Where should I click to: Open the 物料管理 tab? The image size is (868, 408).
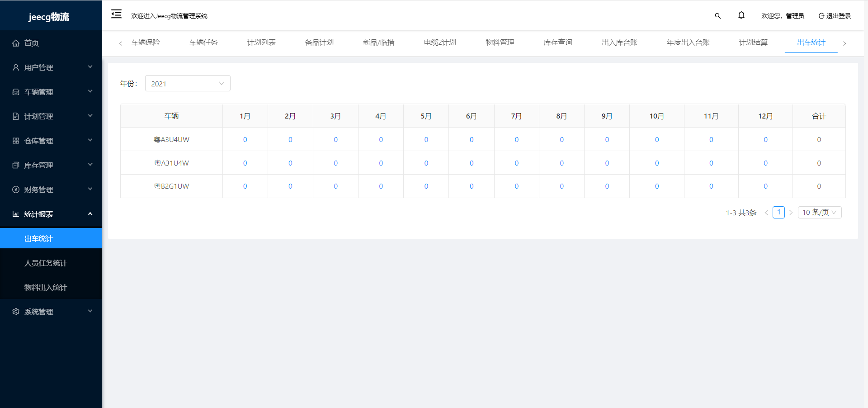pos(500,43)
